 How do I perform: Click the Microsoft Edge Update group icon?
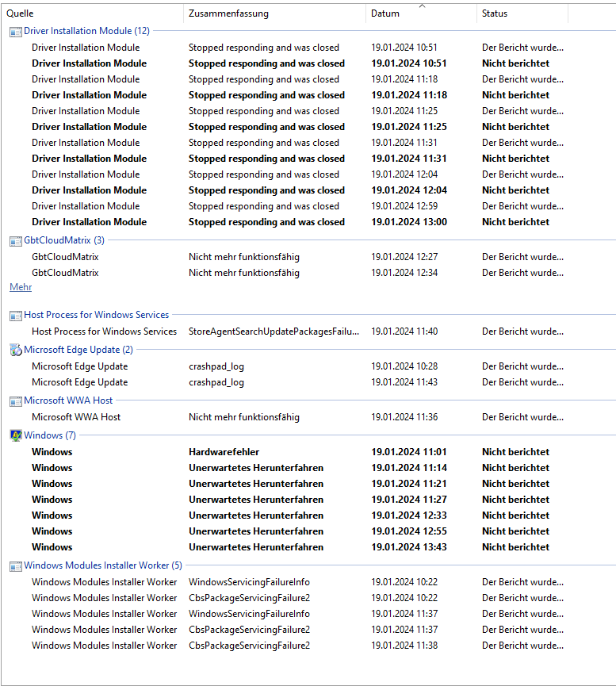tap(16, 351)
